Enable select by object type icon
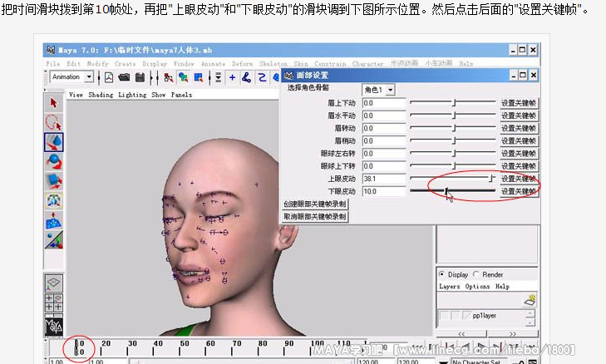The height and width of the screenshot is (364, 606). coord(183,77)
